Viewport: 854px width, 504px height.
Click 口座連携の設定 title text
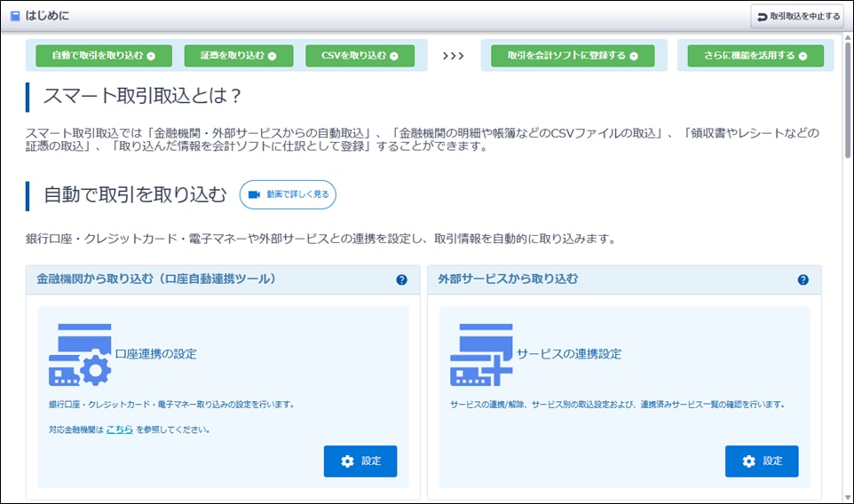tap(155, 354)
